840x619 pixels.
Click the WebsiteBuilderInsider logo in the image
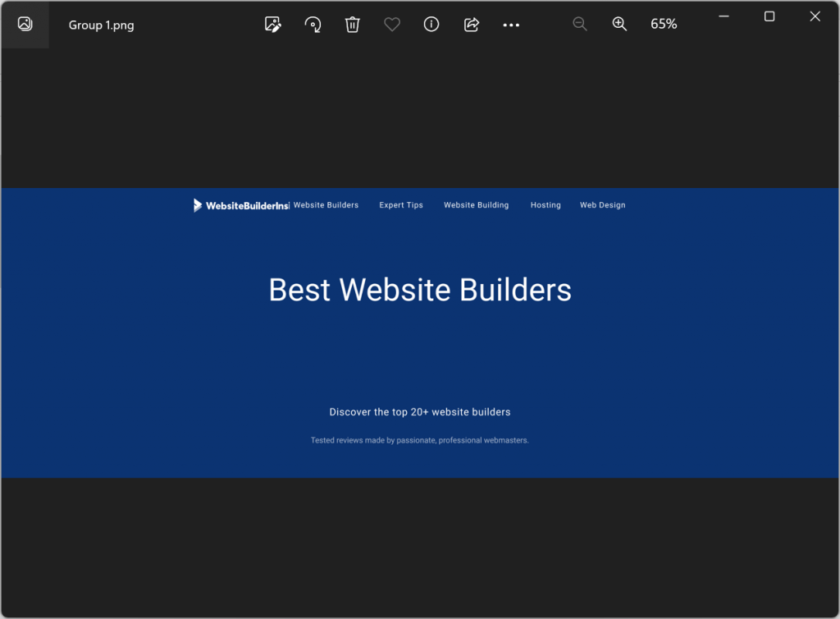tap(240, 205)
